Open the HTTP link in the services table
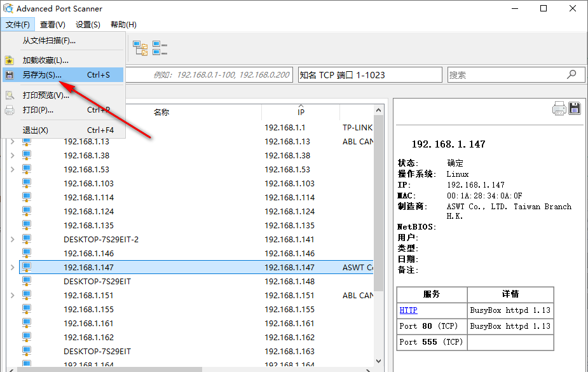The image size is (588, 372). tap(408, 310)
